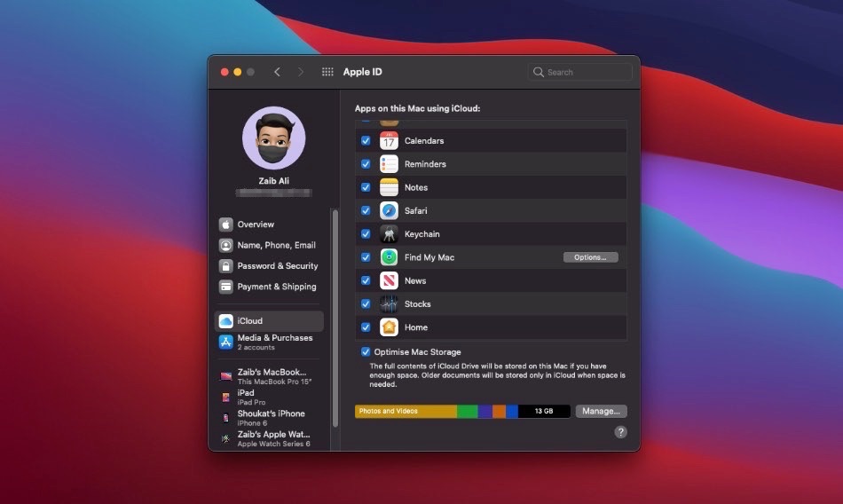Disable Notes iCloud sync checkbox

[366, 187]
